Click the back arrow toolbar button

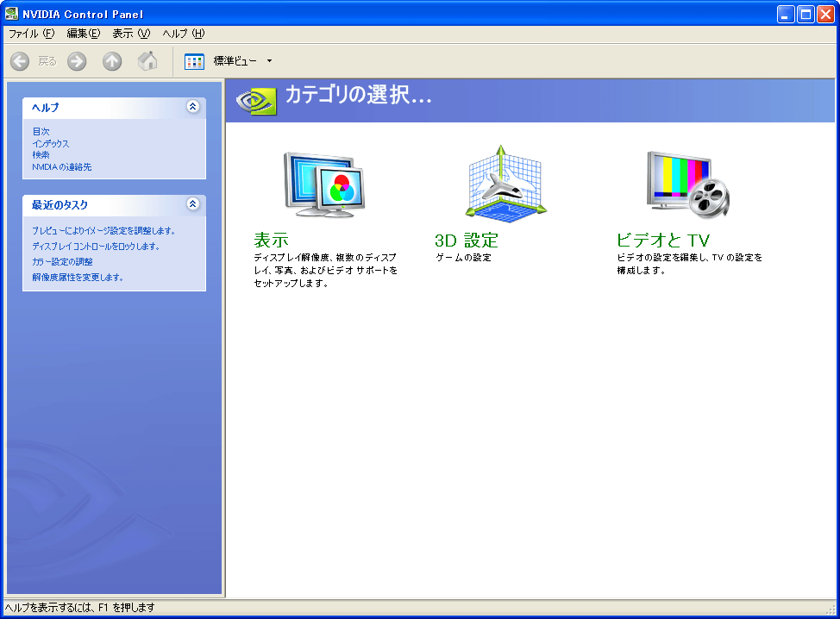[20, 61]
